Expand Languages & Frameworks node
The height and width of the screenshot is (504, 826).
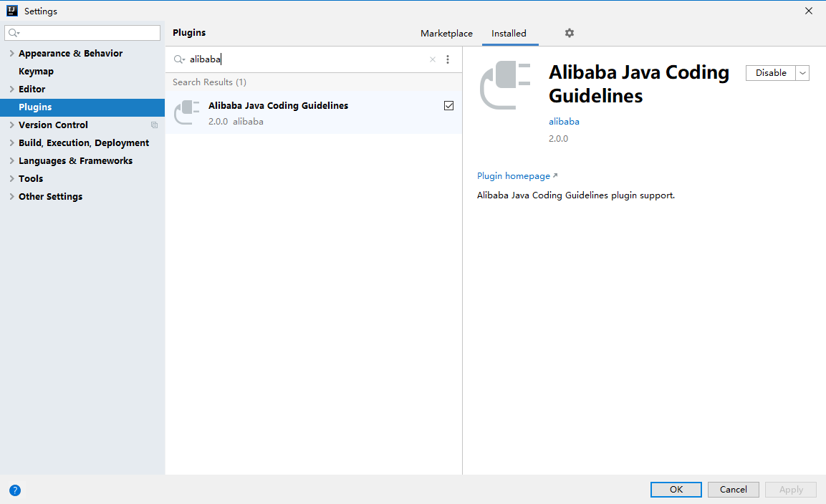pyautogui.click(x=11, y=160)
